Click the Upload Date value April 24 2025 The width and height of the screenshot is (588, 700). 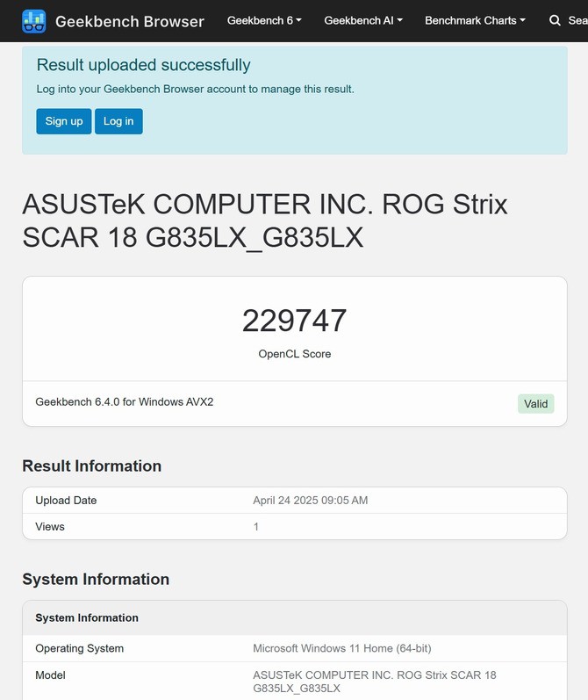tap(310, 501)
